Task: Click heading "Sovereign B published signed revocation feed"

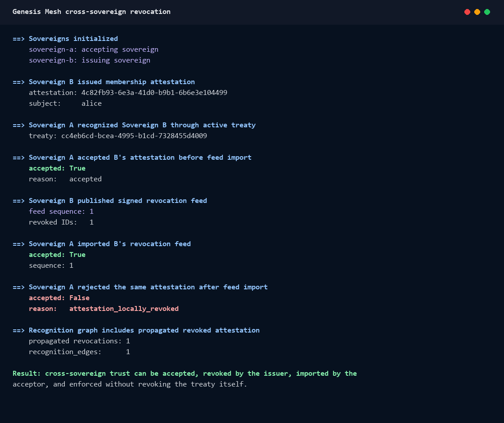Action: (118, 201)
